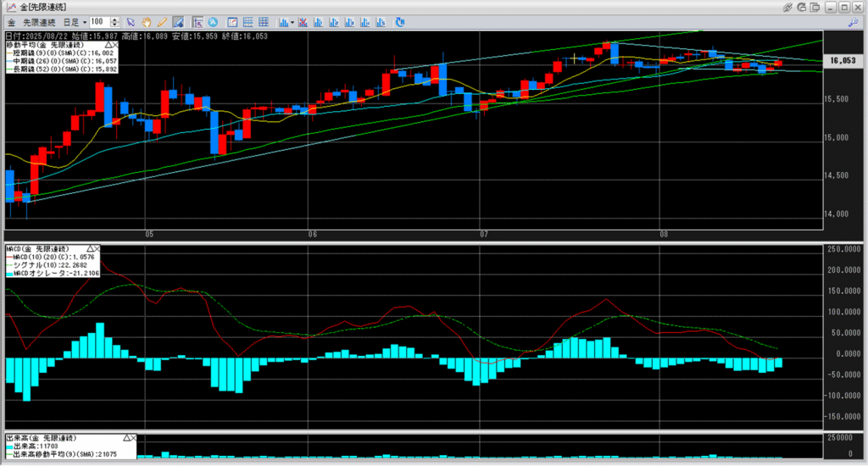Maximize the chart window
This screenshot has height=466, width=868.
point(844,7)
